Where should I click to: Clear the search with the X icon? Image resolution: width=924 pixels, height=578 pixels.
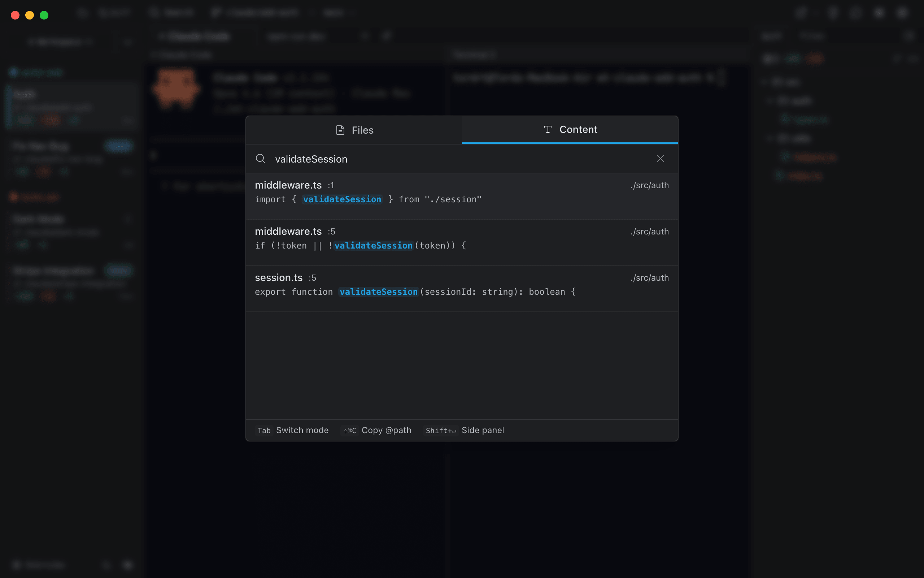click(660, 159)
